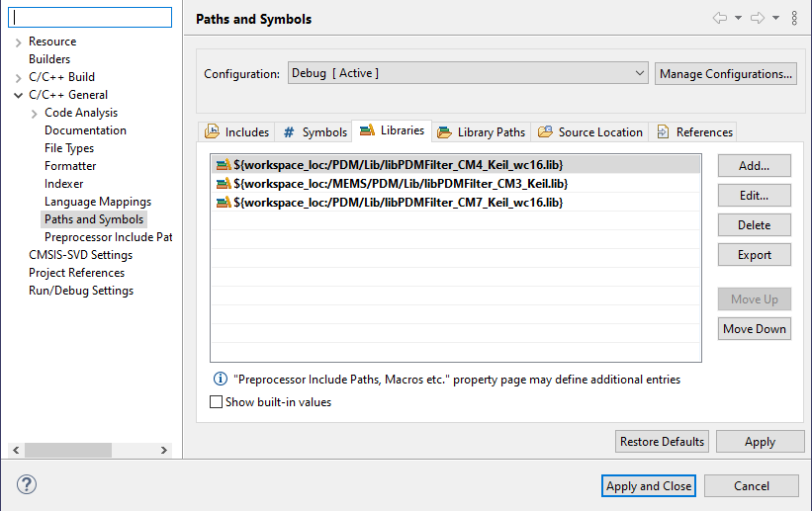Open the back history dropdown arrow
Image resolution: width=812 pixels, height=511 pixels.
click(738, 18)
